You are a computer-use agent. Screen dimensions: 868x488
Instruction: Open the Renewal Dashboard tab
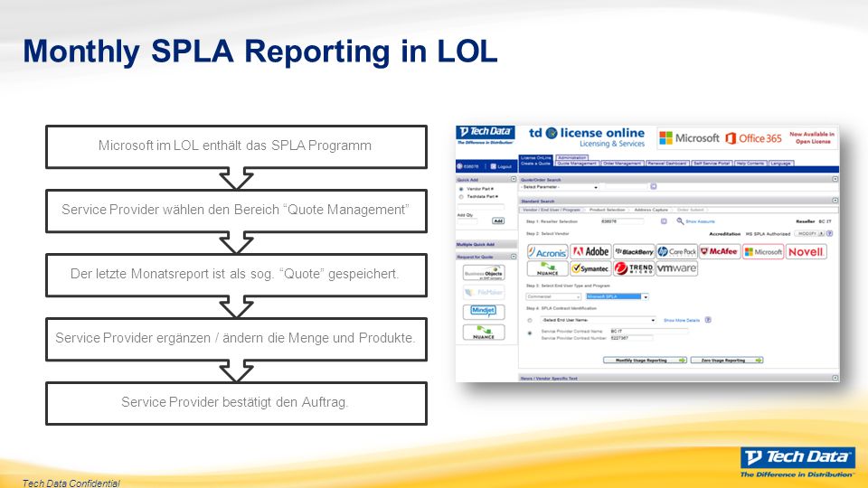pos(667,164)
